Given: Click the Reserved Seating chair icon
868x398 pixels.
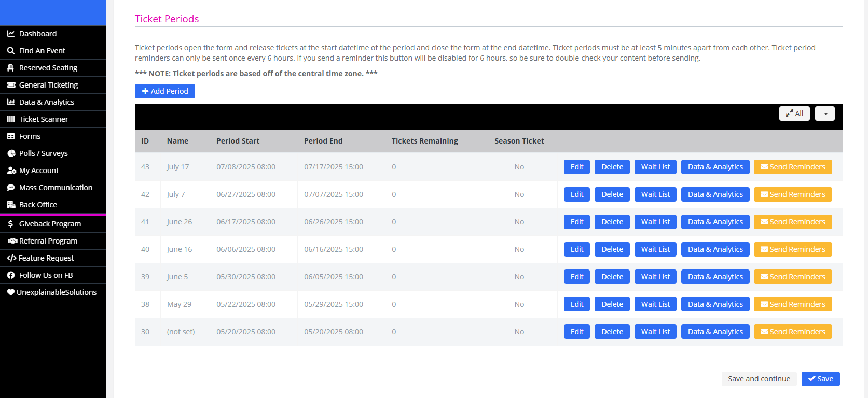Looking at the screenshot, I should click(10, 68).
